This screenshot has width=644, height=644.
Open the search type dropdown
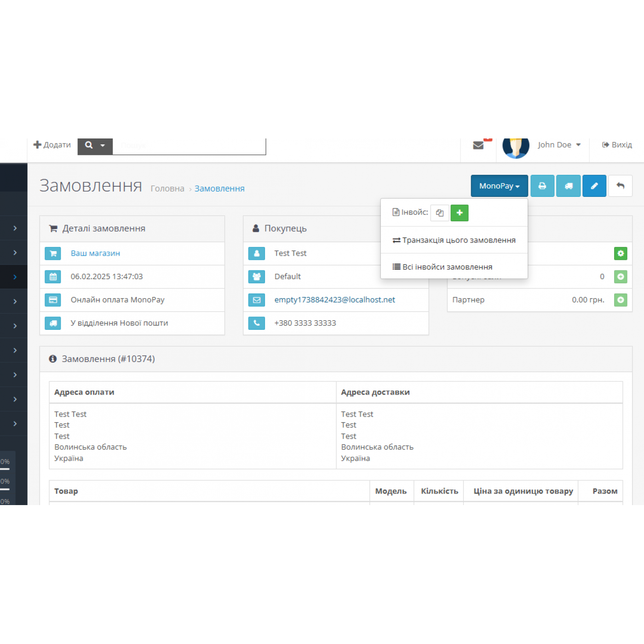click(95, 145)
